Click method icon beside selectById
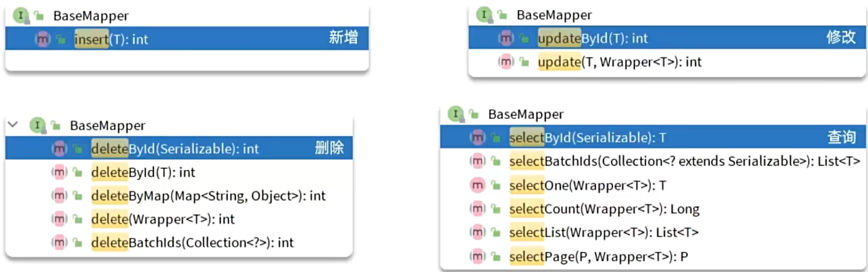The height and width of the screenshot is (272, 868). pos(478,138)
